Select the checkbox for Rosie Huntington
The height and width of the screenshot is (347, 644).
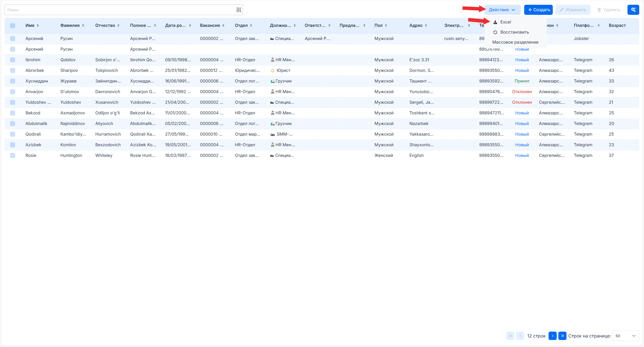(x=13, y=155)
